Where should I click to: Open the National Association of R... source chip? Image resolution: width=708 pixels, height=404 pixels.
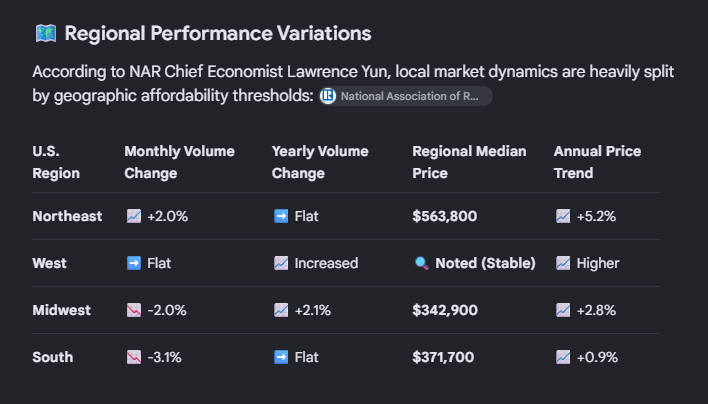tap(405, 96)
